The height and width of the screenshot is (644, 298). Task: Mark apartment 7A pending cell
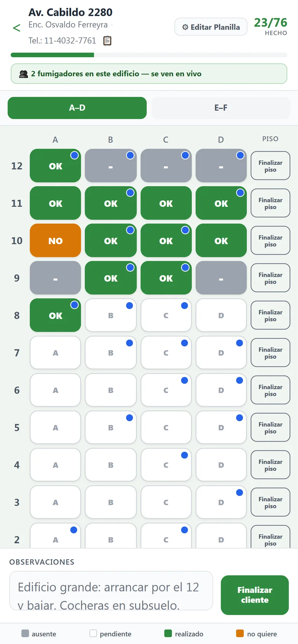pyautogui.click(x=55, y=353)
